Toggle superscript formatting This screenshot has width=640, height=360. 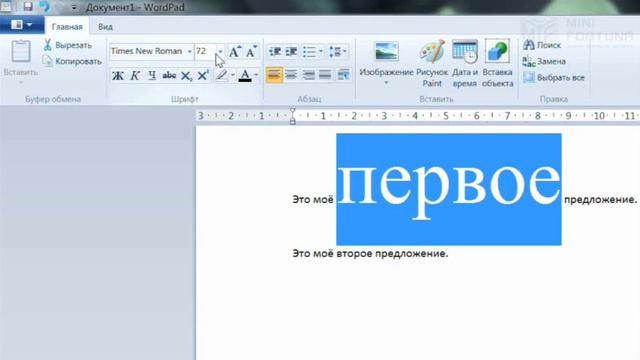tap(203, 76)
